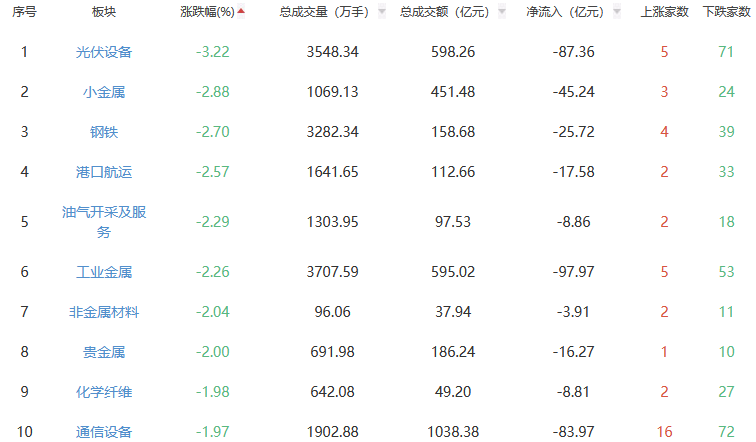Click the 板块 column header

(103, 12)
